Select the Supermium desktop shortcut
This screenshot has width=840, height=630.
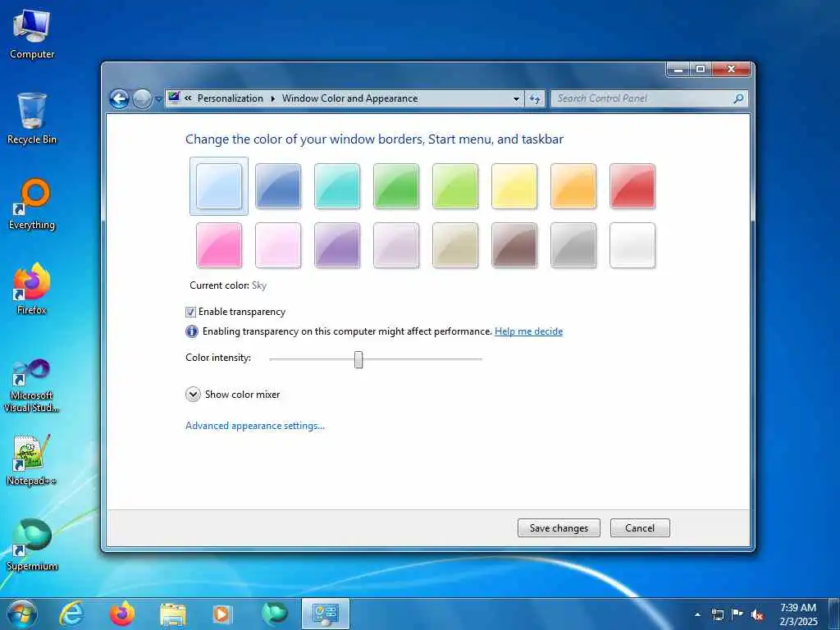[x=32, y=546]
